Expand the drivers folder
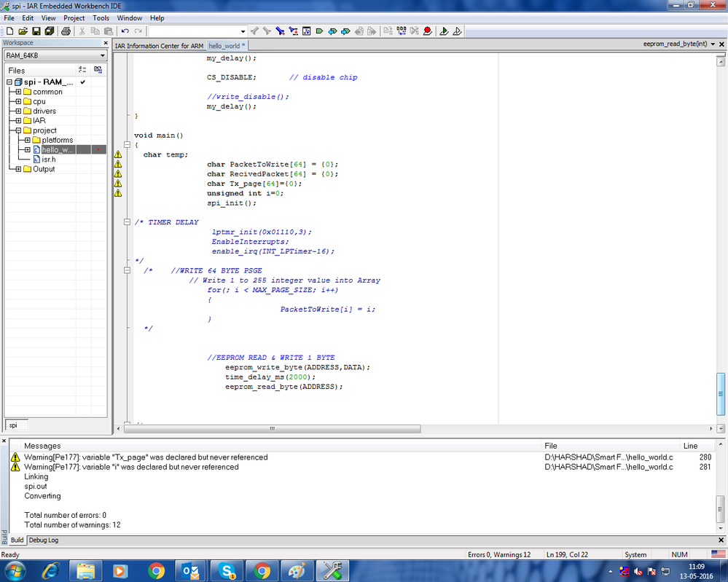The height and width of the screenshot is (582, 728). [18, 111]
